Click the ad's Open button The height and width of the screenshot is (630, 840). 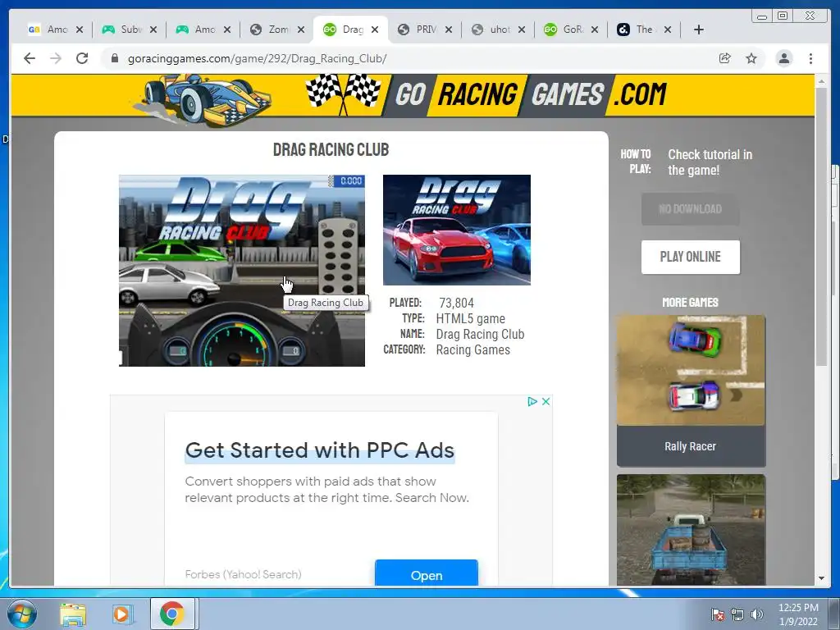[x=427, y=574]
